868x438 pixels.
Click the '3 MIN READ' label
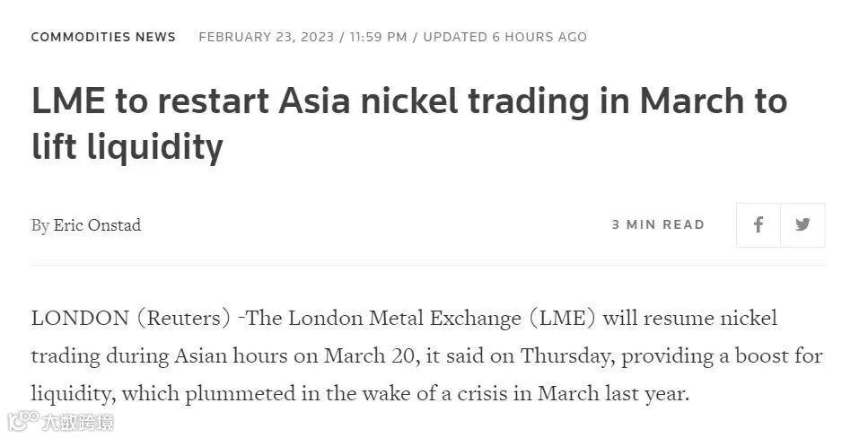(x=658, y=224)
